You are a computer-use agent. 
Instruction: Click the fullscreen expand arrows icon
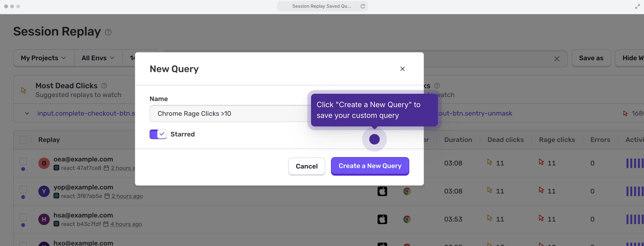637,6
